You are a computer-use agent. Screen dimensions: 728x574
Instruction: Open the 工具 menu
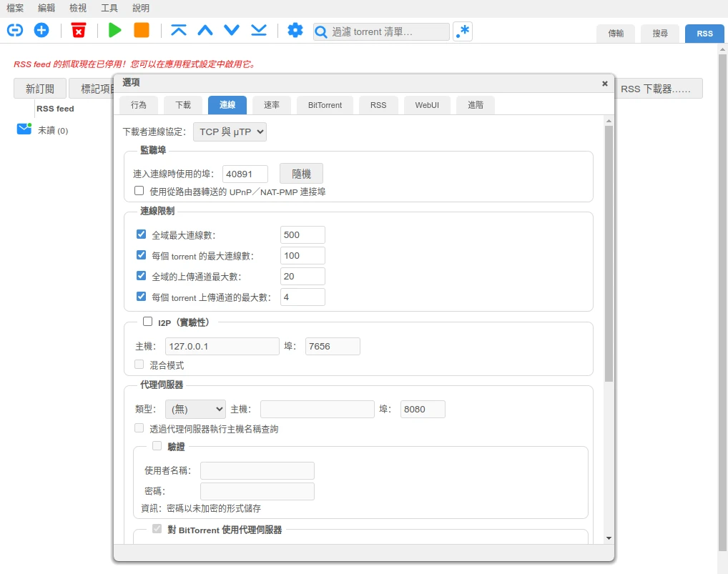tap(109, 8)
